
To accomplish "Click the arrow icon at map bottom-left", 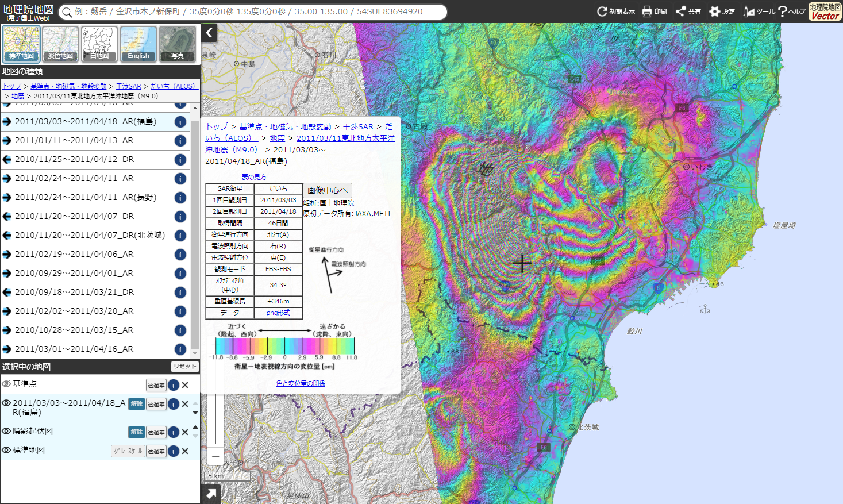I will tap(211, 494).
